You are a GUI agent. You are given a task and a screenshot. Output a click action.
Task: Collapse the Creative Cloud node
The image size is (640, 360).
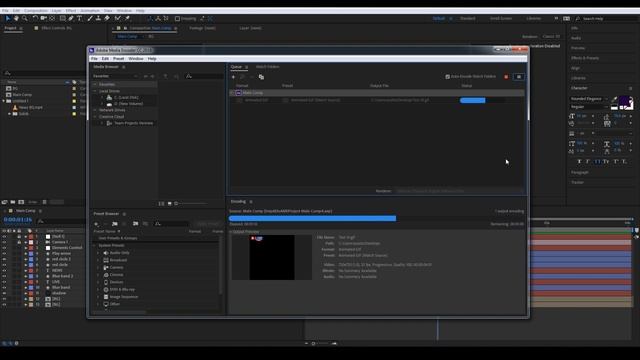coord(95,117)
